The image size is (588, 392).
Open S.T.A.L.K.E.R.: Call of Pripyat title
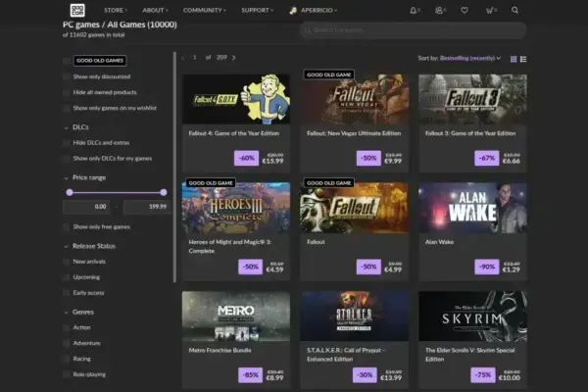click(x=344, y=355)
